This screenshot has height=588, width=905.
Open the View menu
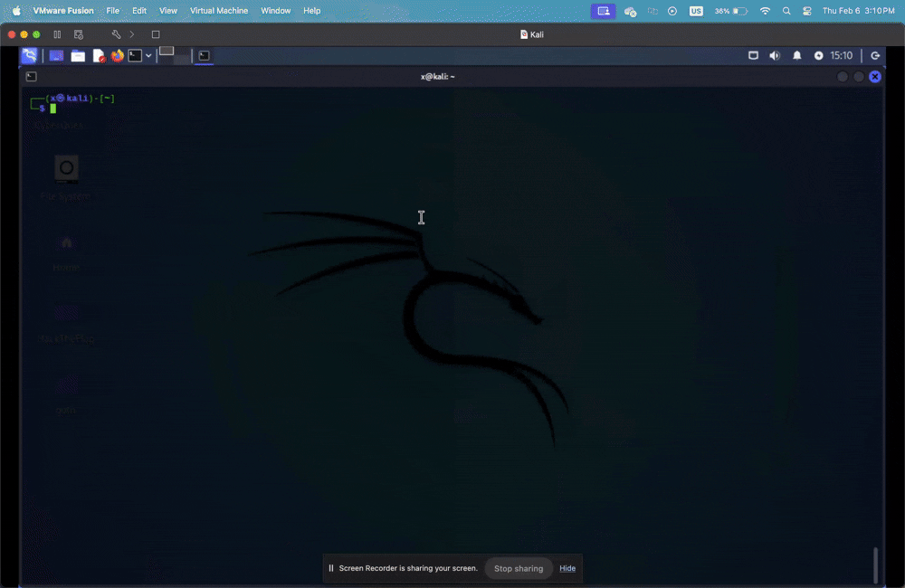click(168, 10)
